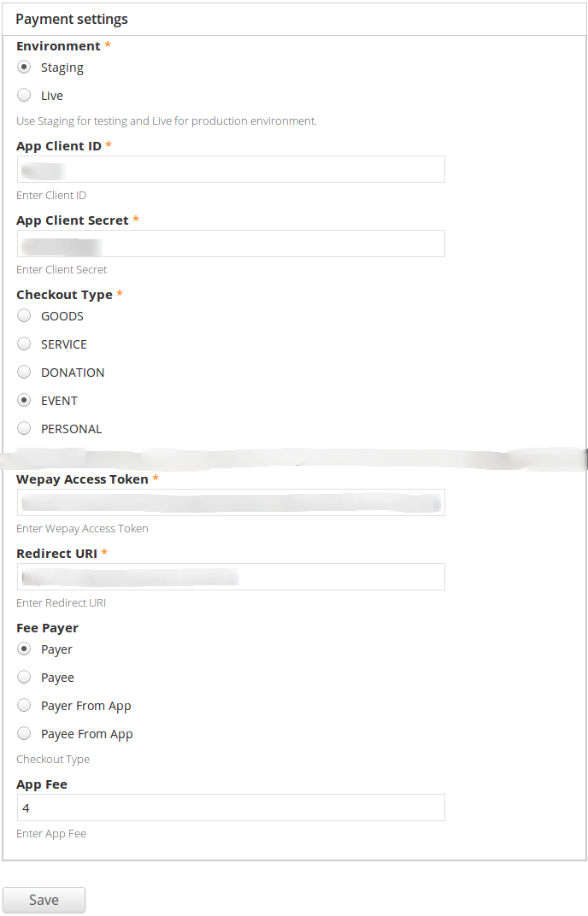Click the EVENT option label
Image resolution: width=588 pixels, height=916 pixels.
[x=59, y=401]
